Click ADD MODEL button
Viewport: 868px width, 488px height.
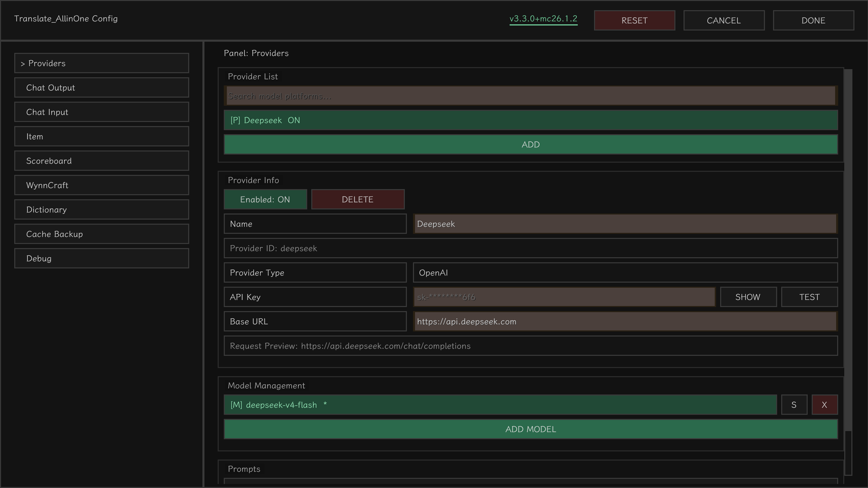(531, 429)
